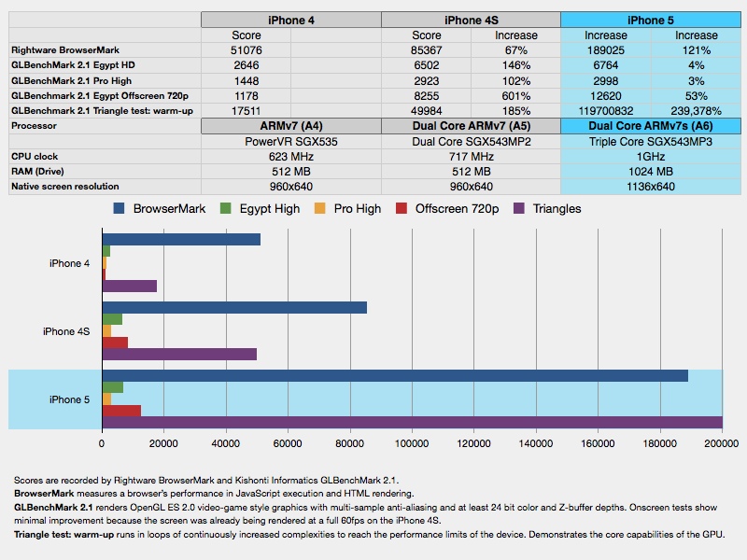Click the iPhone 5 BrowserMark value 189025
Image resolution: width=747 pixels, height=560 pixels.
pos(605,50)
